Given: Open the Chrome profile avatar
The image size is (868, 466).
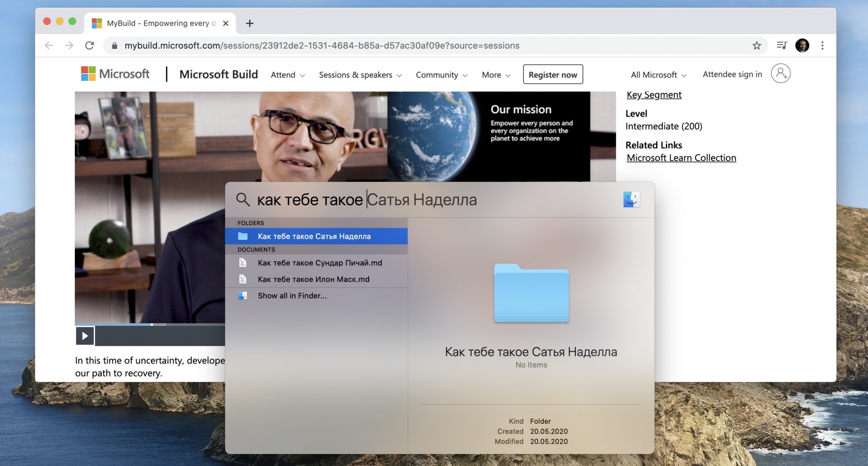Looking at the screenshot, I should 802,46.
